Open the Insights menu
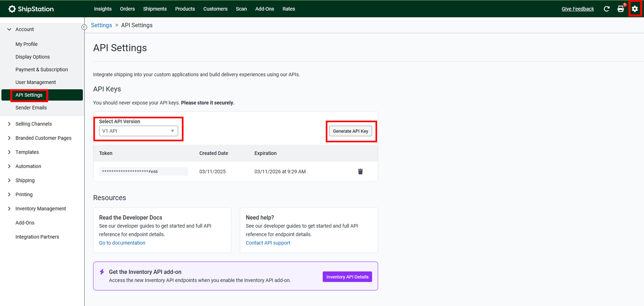The image size is (644, 306). tap(103, 9)
